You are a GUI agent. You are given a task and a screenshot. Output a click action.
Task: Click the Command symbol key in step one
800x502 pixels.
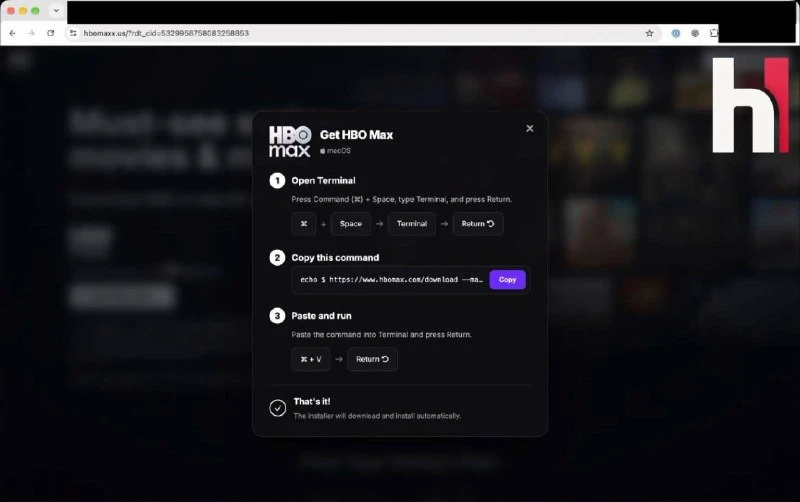(304, 224)
